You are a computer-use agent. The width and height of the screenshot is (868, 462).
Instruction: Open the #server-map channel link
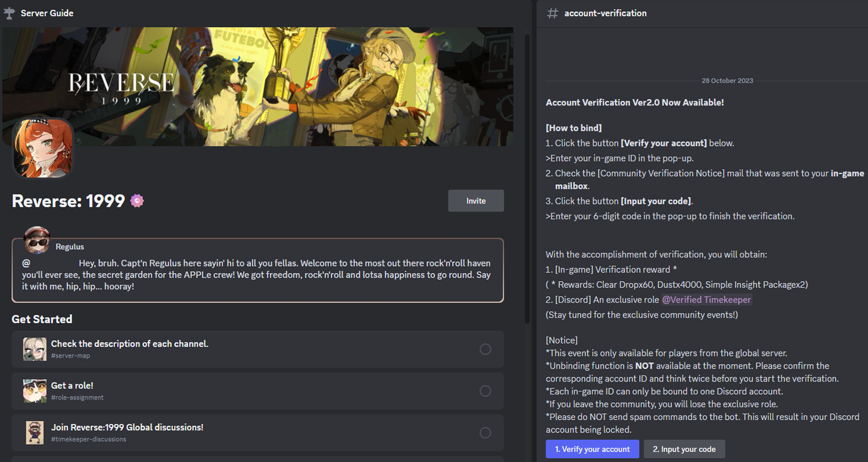[71, 356]
